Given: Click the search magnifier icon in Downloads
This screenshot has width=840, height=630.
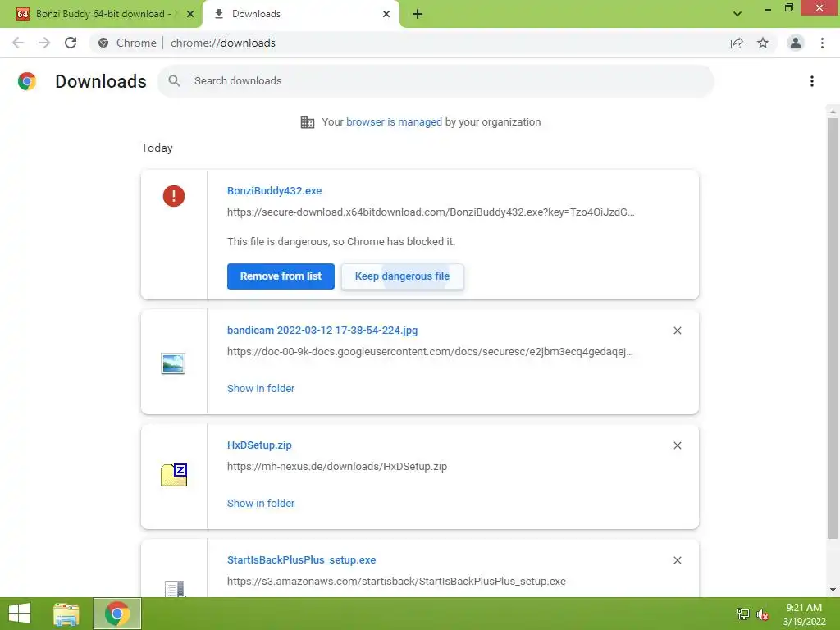Looking at the screenshot, I should coord(174,81).
